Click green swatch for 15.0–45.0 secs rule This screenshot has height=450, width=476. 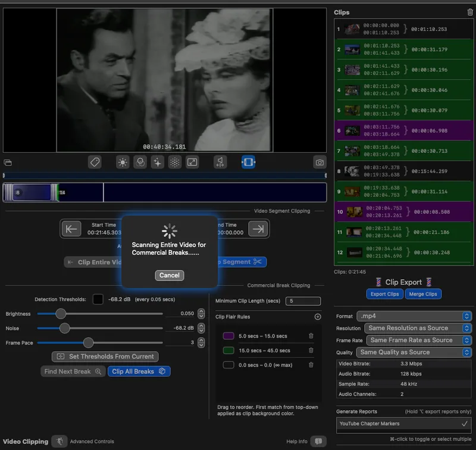[228, 351]
